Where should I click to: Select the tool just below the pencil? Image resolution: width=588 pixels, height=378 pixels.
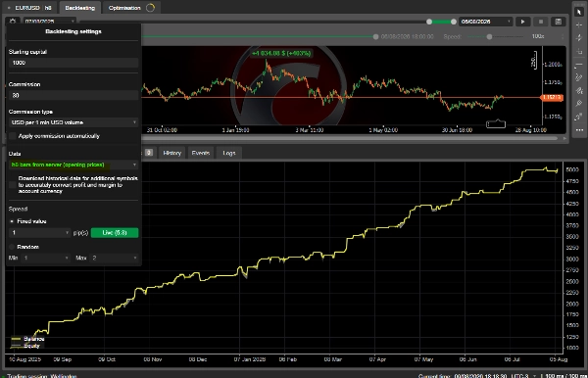point(579,91)
